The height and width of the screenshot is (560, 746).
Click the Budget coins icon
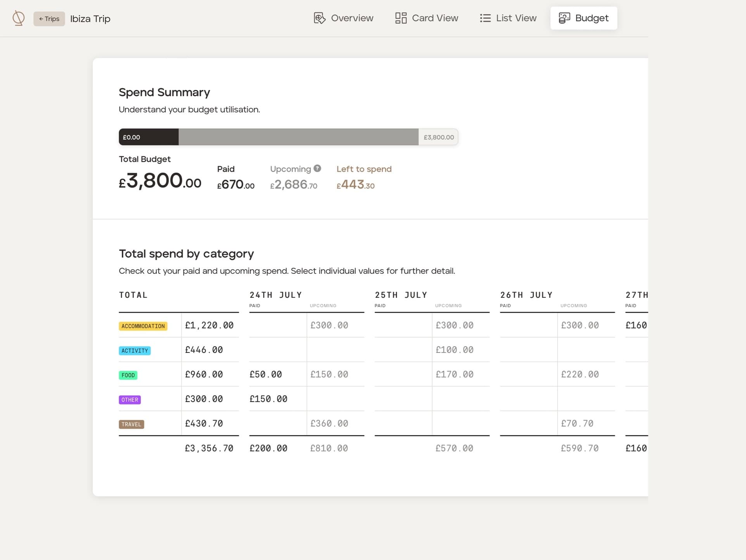564,18
